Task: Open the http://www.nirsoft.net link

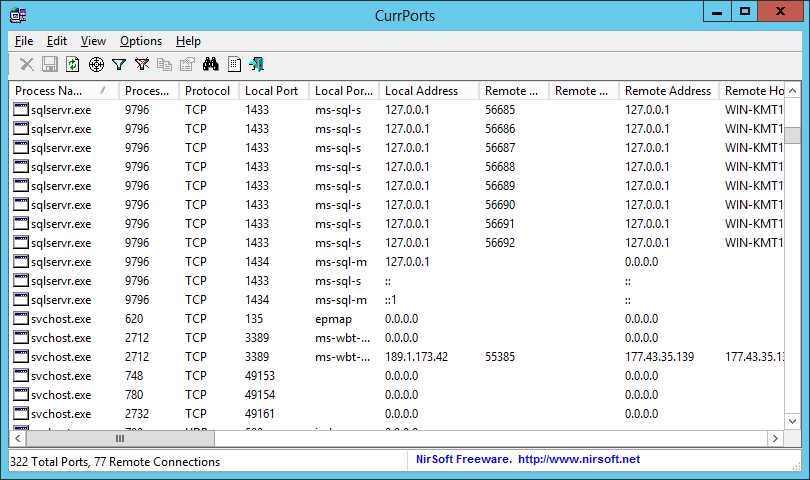Action: pos(579,459)
